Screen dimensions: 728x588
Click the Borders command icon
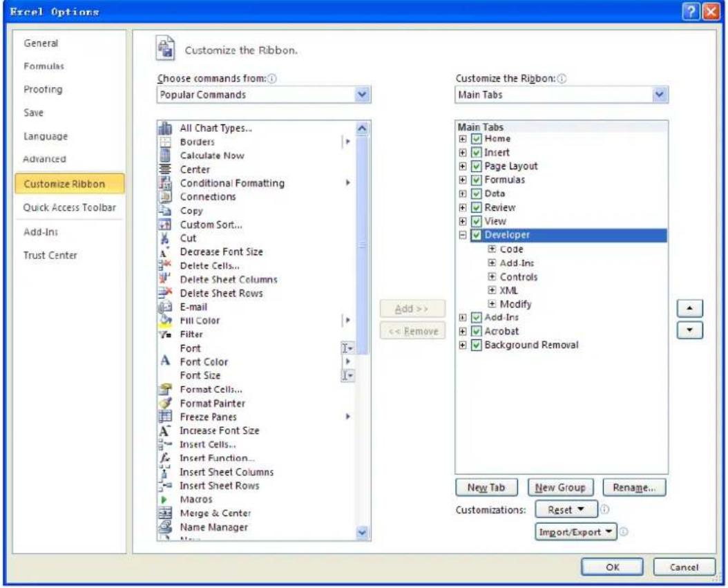(x=165, y=142)
